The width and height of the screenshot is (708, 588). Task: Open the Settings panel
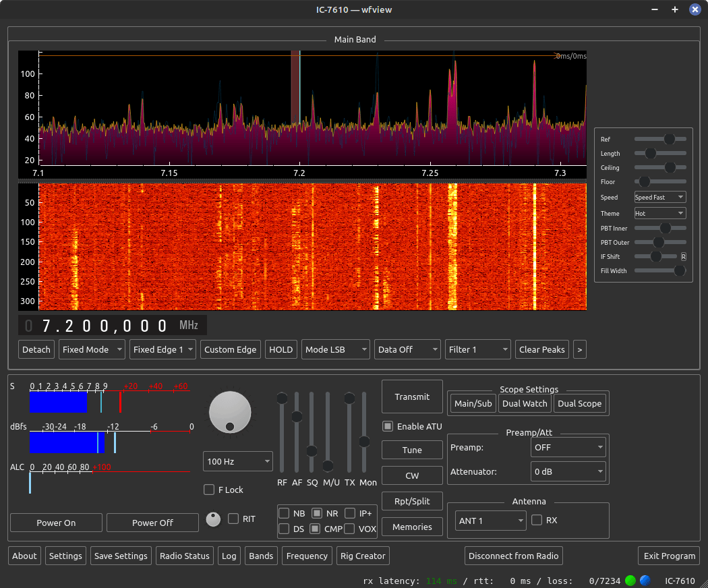65,556
